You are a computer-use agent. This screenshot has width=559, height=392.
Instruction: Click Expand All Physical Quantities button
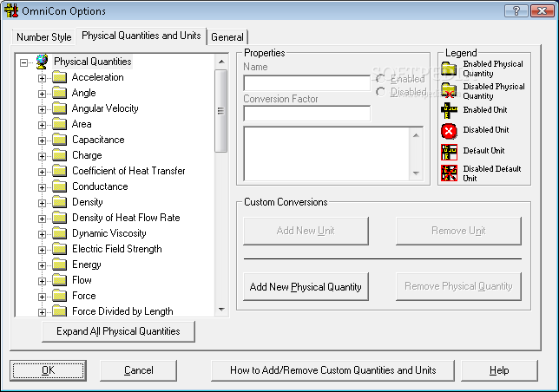(118, 331)
